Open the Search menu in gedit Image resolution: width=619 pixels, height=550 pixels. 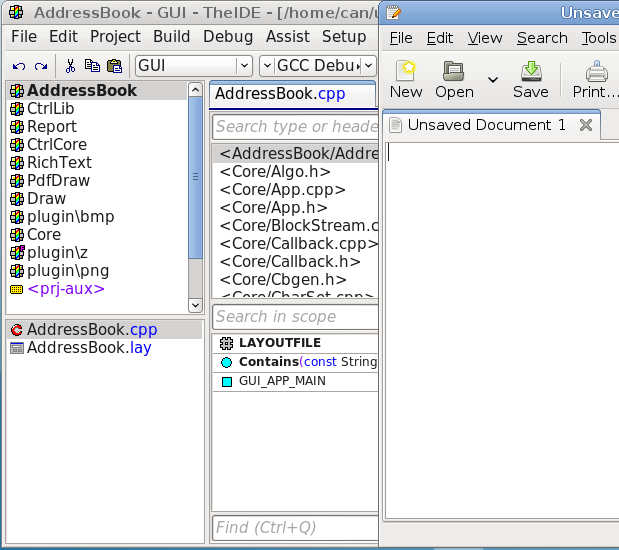(x=542, y=38)
